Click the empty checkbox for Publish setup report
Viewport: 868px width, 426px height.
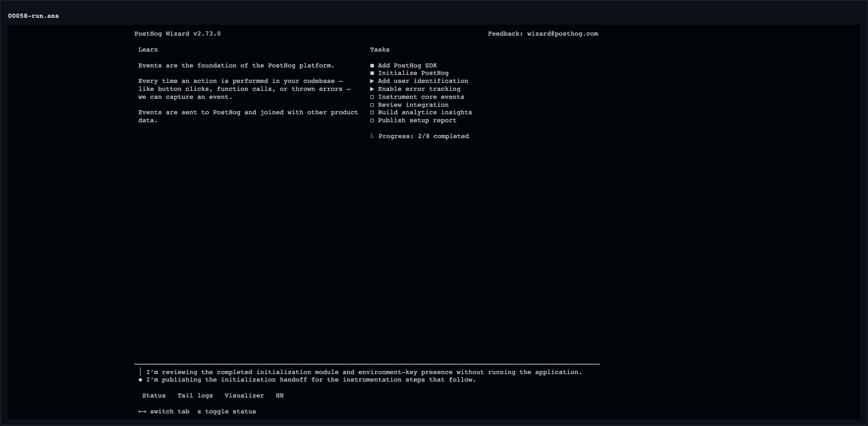(372, 120)
